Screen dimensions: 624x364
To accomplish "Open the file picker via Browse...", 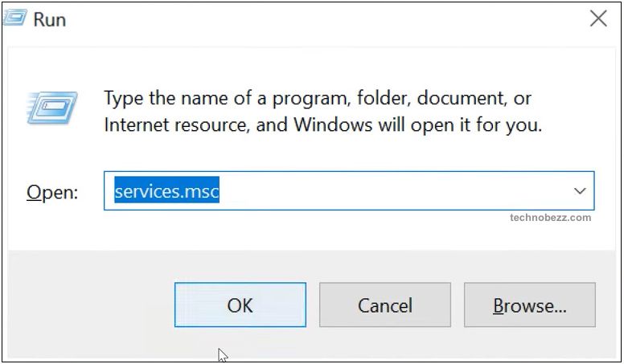I will [x=530, y=305].
